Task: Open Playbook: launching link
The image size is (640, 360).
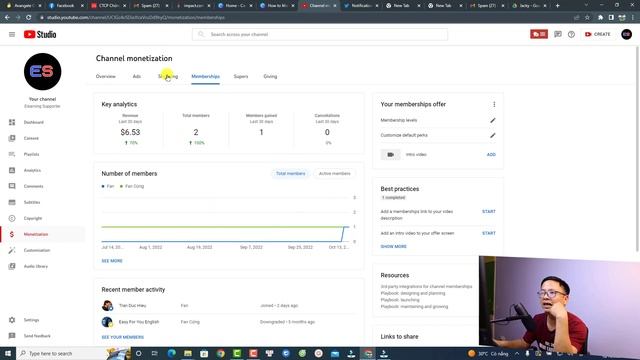Action: click(x=400, y=300)
